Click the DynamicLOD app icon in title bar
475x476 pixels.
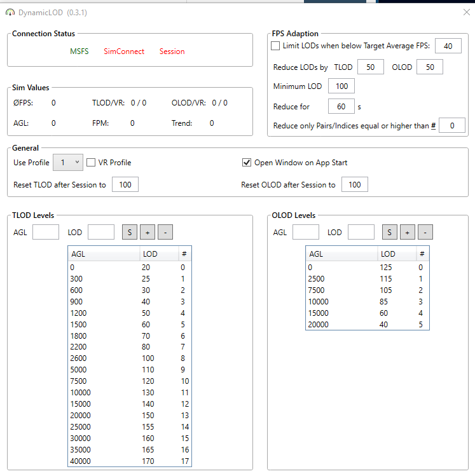point(10,13)
